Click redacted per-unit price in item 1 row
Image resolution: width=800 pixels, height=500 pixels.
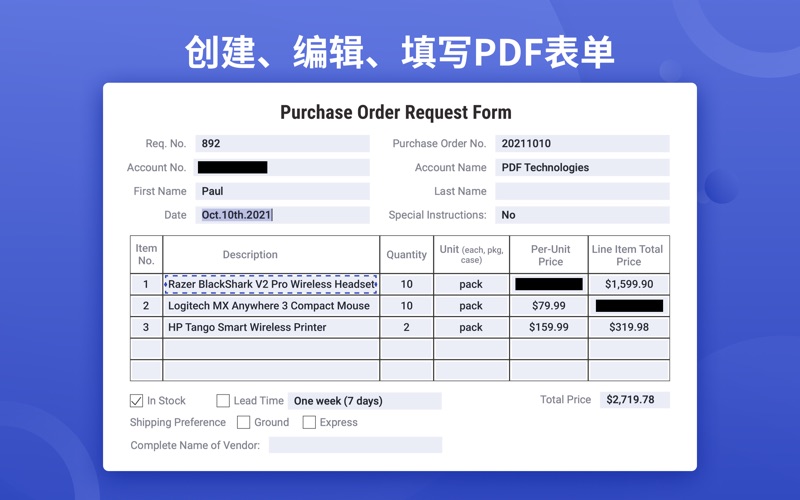click(x=549, y=284)
